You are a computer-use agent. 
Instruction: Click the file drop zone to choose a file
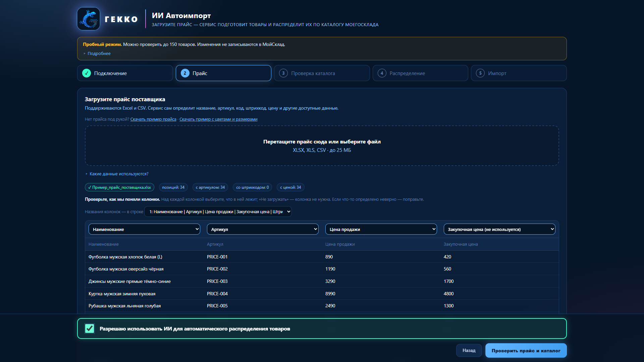(322, 146)
